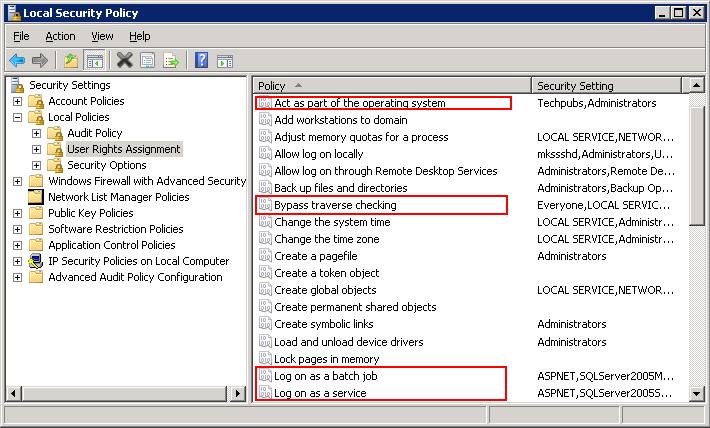
Task: Open Properties from the toolbar icon
Action: pos(148,60)
